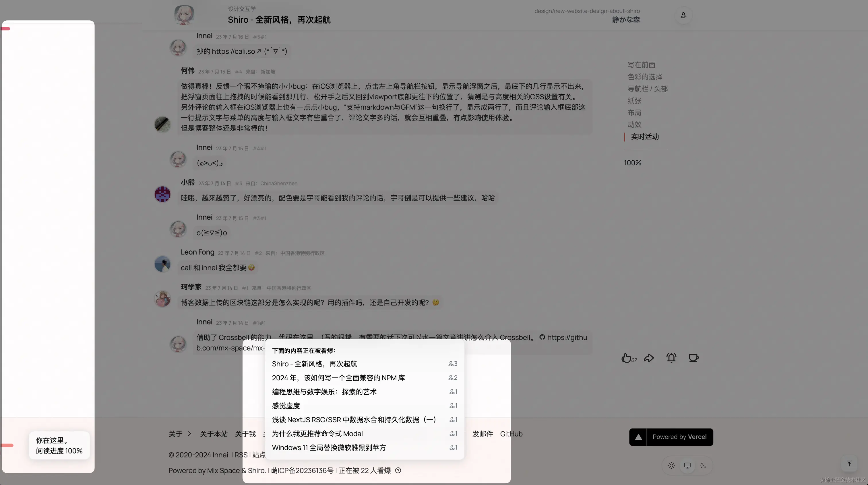868x485 pixels.
Task: Open 关于我 footer link
Action: click(x=245, y=434)
